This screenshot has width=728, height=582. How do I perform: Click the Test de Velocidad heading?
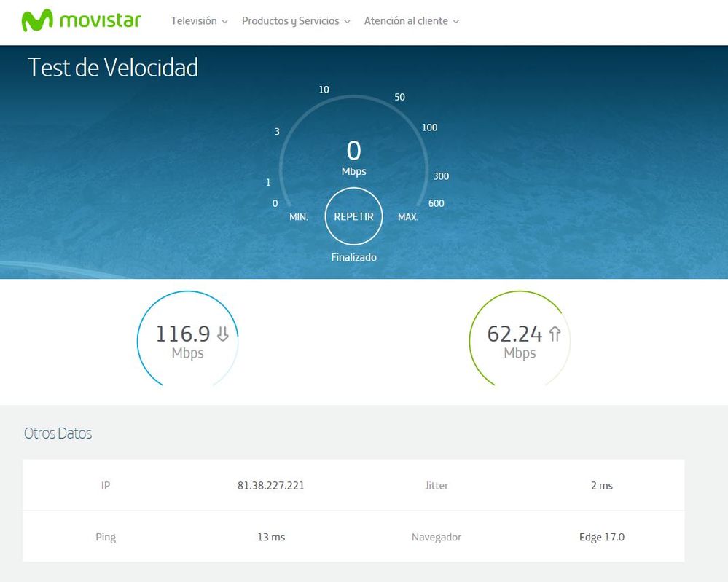pyautogui.click(x=113, y=67)
